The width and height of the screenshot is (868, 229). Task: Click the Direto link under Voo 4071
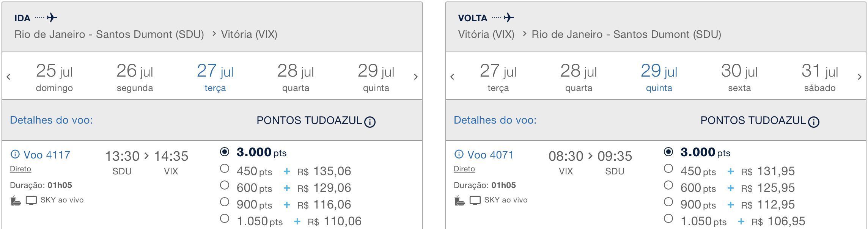[x=464, y=169]
